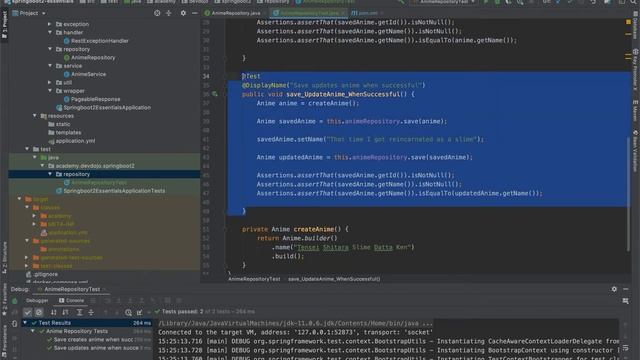The width and height of the screenshot is (640, 360).
Task: Click export test results icon
Action: pyautogui.click(x=140, y=313)
